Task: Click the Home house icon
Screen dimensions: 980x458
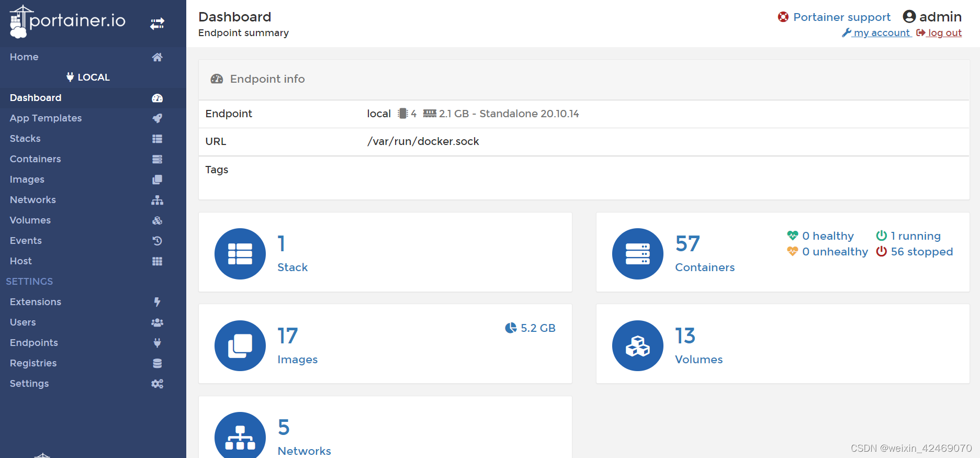Action: (x=157, y=57)
